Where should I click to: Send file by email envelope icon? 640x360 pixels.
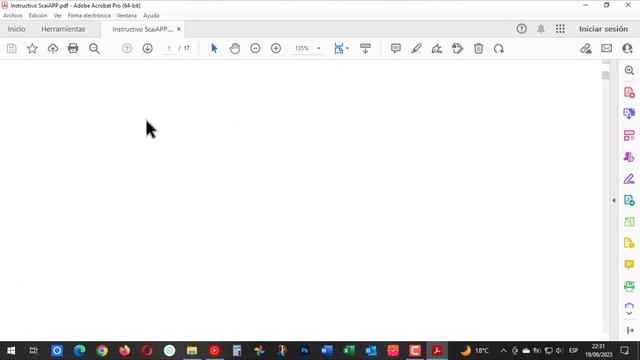607,49
